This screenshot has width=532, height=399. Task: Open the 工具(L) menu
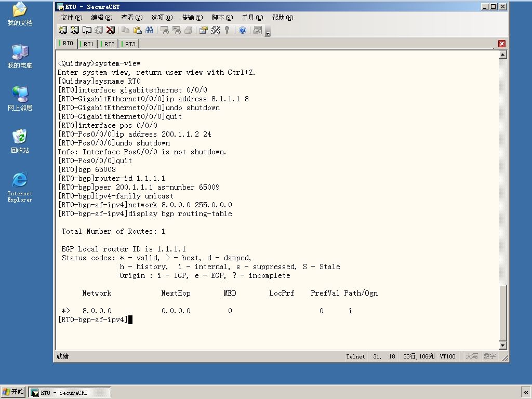tap(252, 18)
